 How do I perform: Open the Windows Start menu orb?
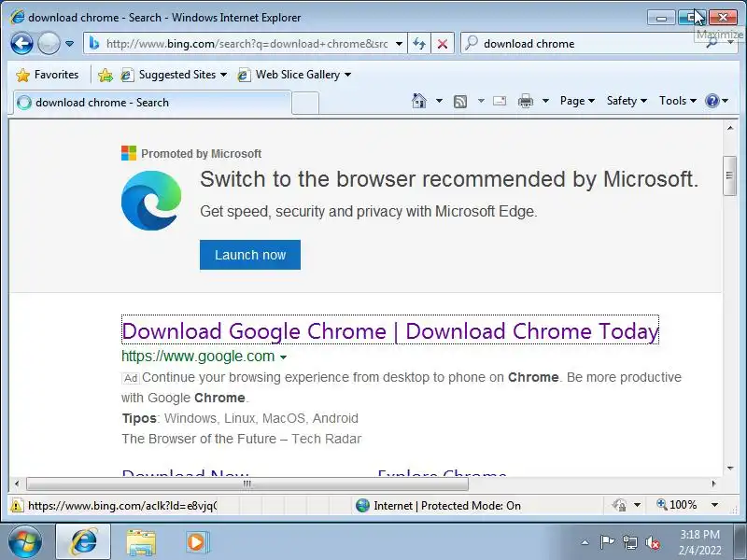pos(25,542)
